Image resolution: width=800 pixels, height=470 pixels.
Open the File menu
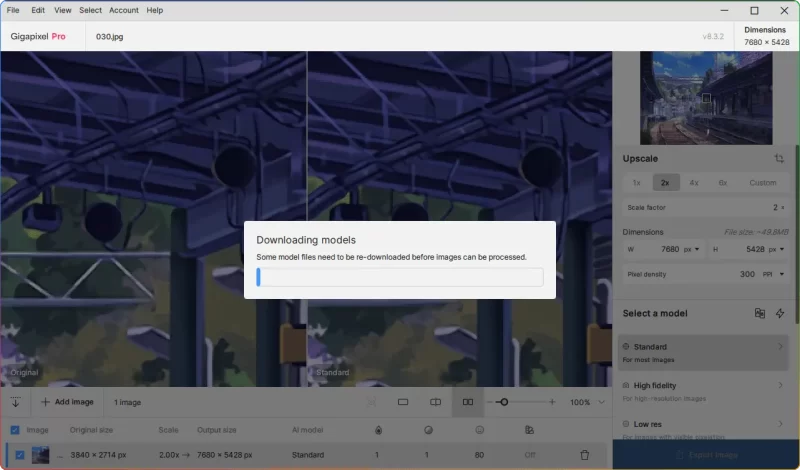(13, 10)
